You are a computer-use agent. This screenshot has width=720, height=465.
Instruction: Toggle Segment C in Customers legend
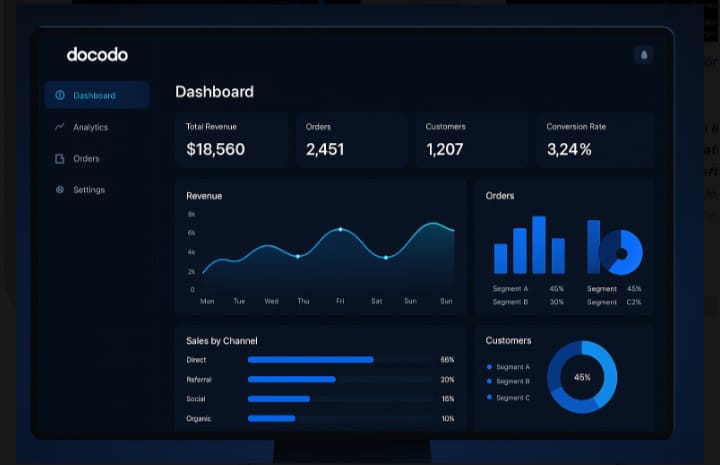pyautogui.click(x=512, y=398)
